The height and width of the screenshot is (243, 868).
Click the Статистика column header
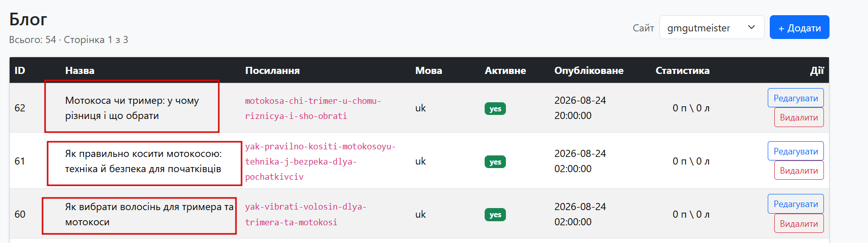click(682, 70)
